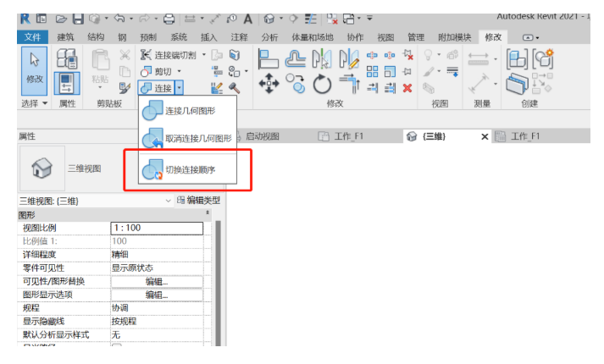Select the Rotate tool
Viewport: 604px width, 364px height.
[322, 84]
